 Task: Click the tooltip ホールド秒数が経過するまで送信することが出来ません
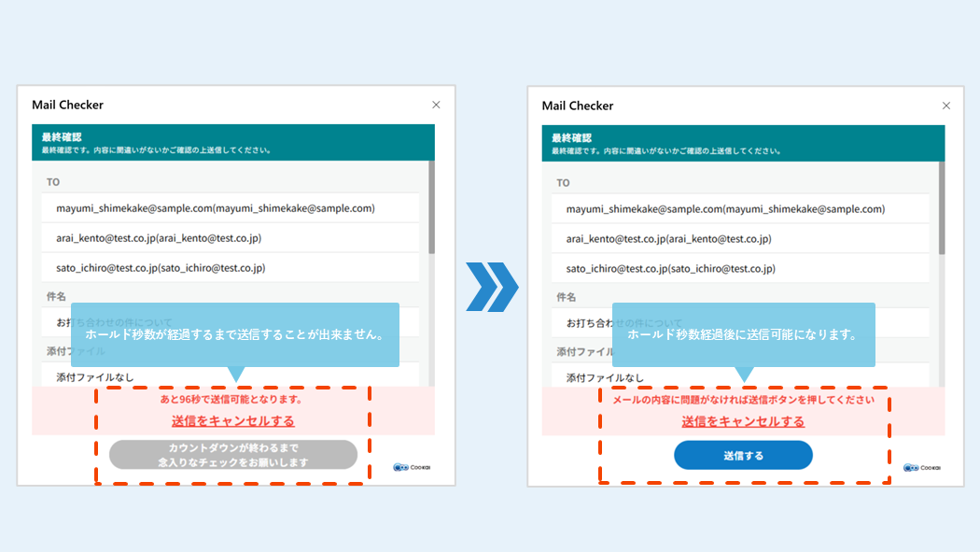click(x=234, y=334)
